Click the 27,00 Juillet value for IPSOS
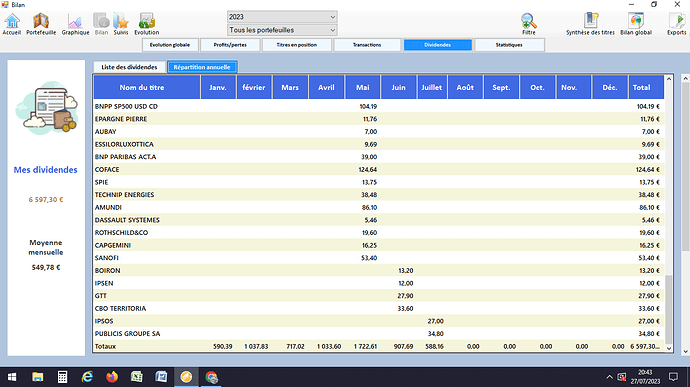The width and height of the screenshot is (690, 387). pos(436,321)
